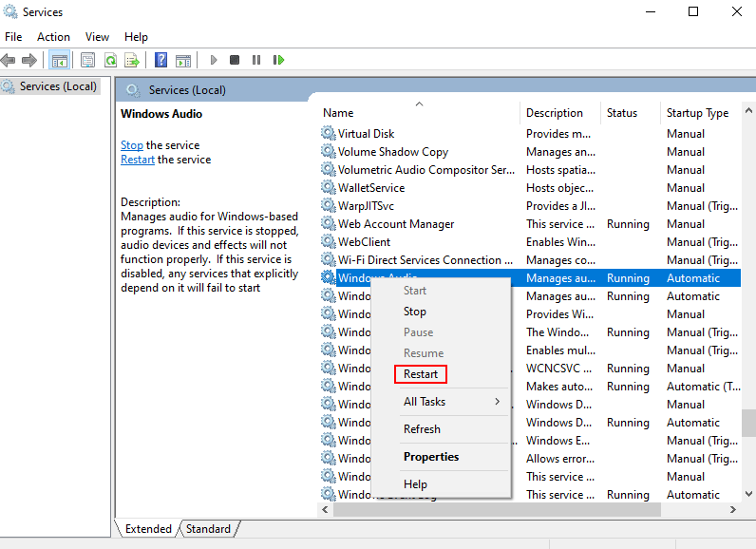
Task: Select the WebClient gear icon
Action: [329, 241]
